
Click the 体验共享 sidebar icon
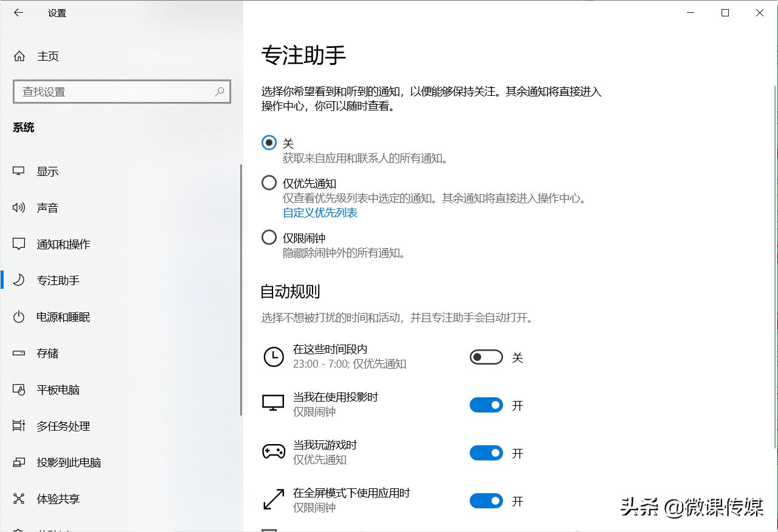19,499
